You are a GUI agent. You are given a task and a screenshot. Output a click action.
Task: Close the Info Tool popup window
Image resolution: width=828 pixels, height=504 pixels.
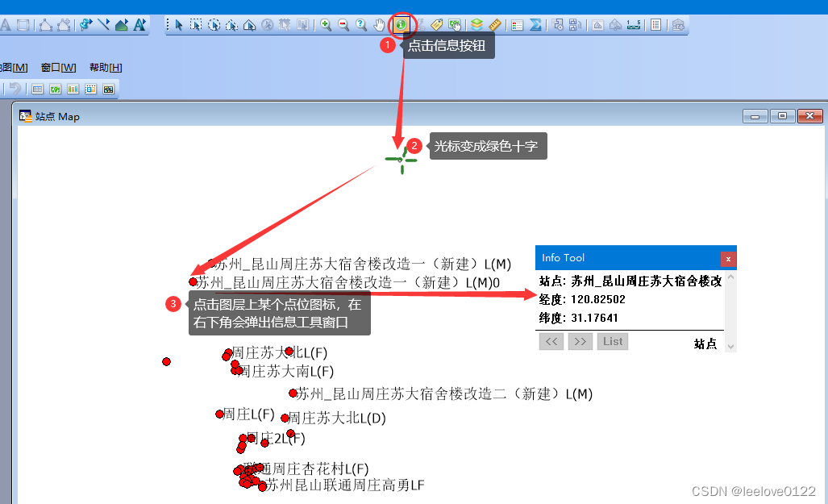pyautogui.click(x=728, y=258)
